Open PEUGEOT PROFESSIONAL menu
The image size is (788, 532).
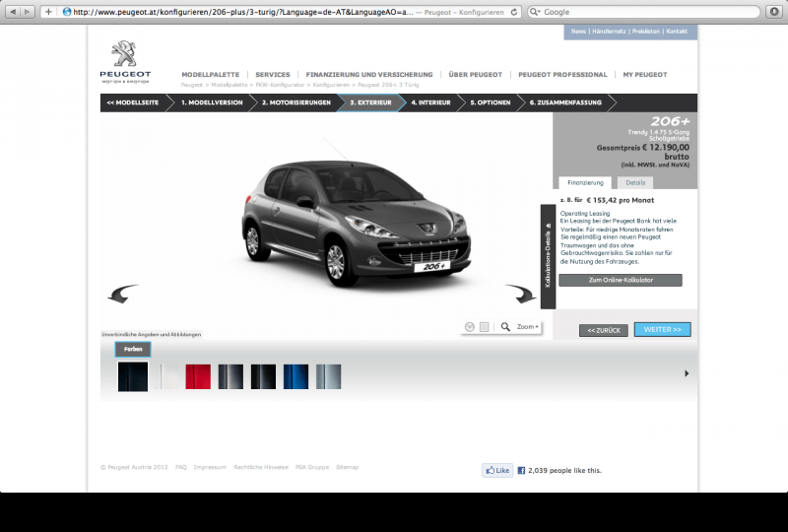coord(562,75)
